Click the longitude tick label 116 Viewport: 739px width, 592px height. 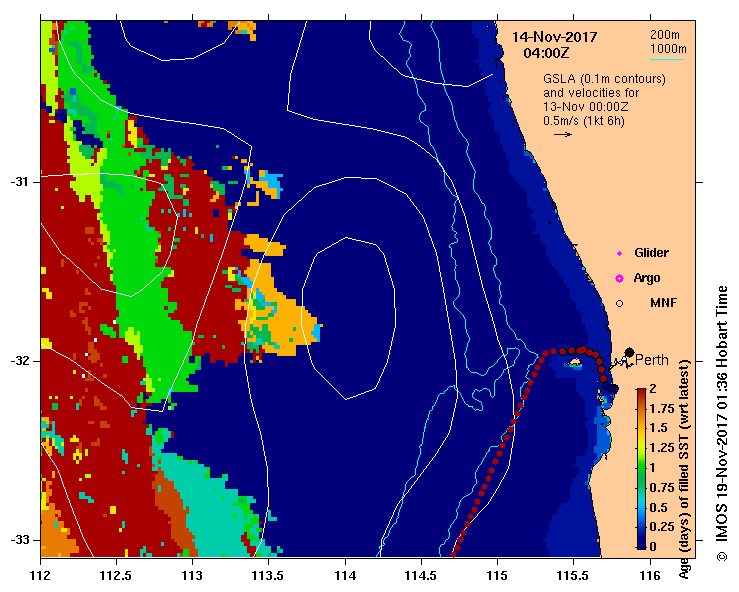pos(650,576)
